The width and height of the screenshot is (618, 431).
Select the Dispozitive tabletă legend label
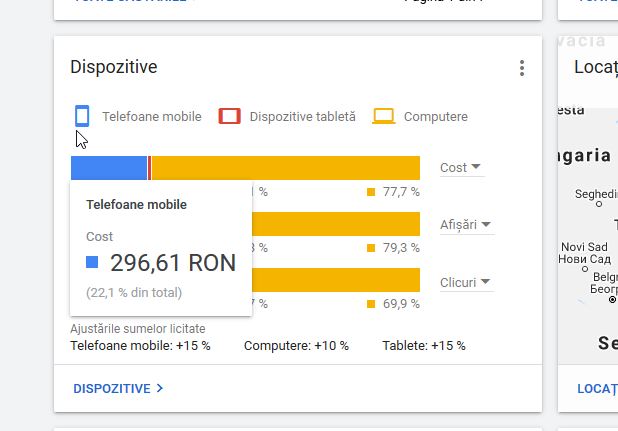[x=302, y=117]
